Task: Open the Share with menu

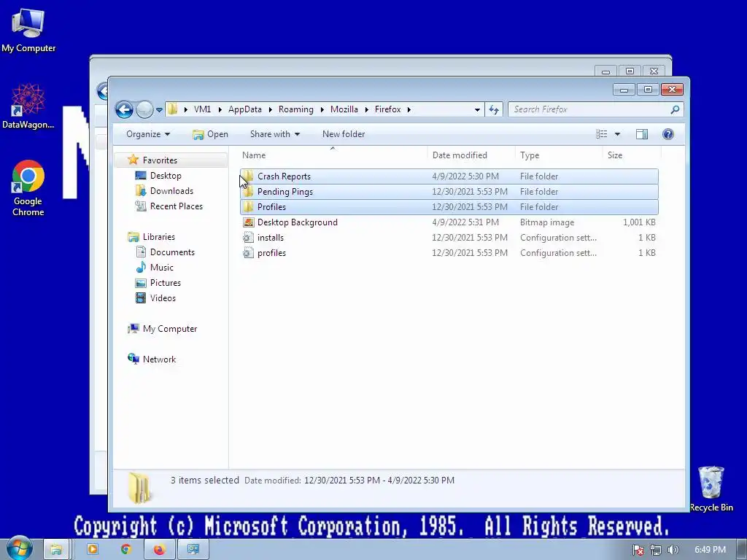Action: click(275, 134)
